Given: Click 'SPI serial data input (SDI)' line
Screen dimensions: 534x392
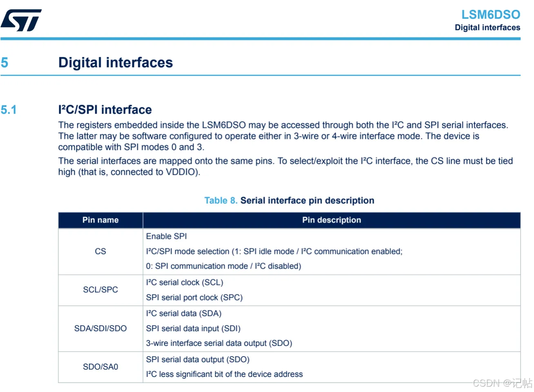Looking at the screenshot, I should click(x=193, y=329).
